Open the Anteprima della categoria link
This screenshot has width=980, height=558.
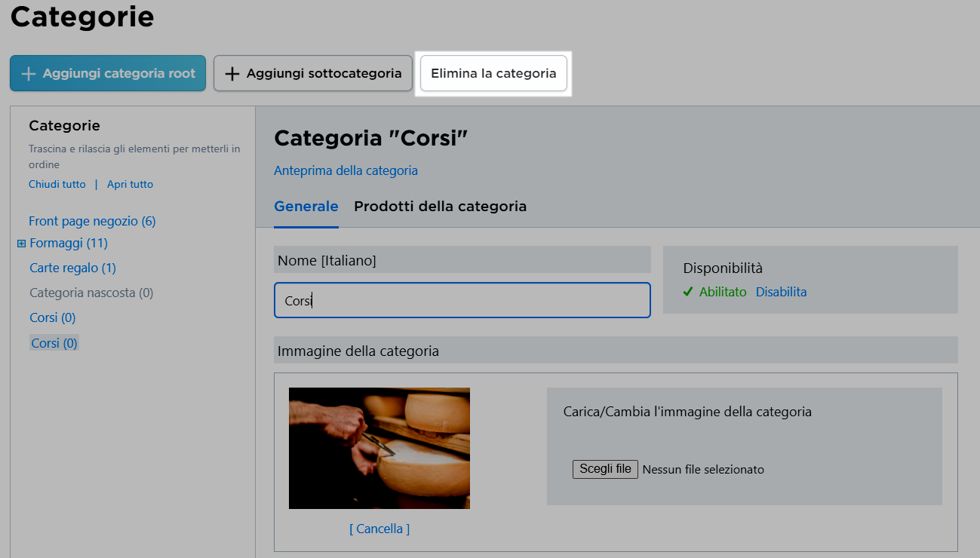(x=346, y=170)
